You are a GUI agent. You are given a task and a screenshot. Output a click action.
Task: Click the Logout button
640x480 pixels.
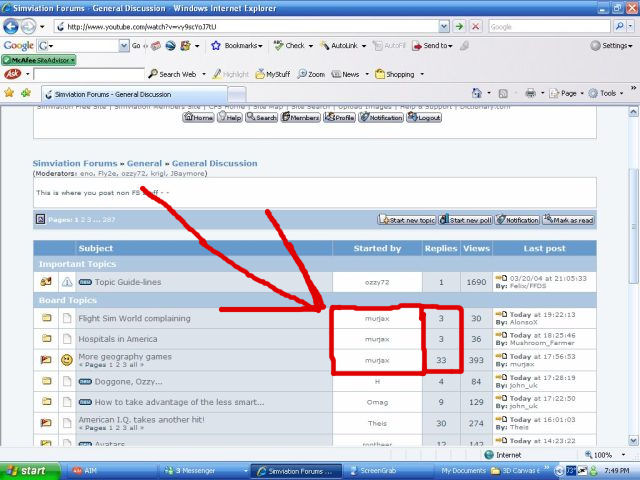coord(423,117)
